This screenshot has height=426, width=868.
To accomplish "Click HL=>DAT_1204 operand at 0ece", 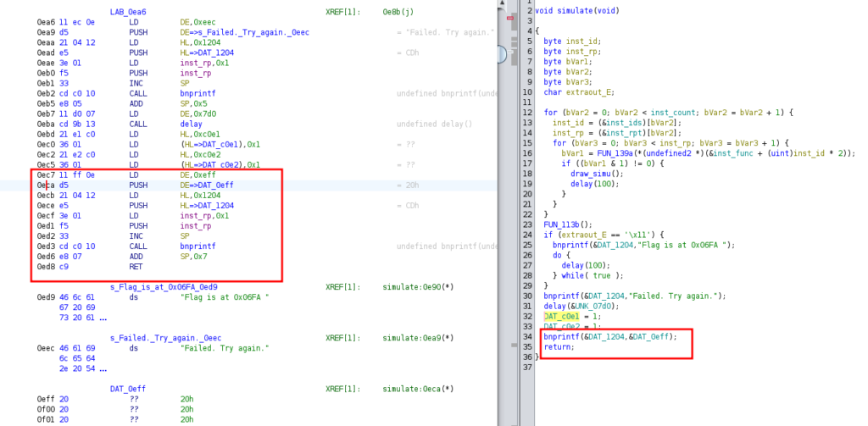I will (207, 205).
